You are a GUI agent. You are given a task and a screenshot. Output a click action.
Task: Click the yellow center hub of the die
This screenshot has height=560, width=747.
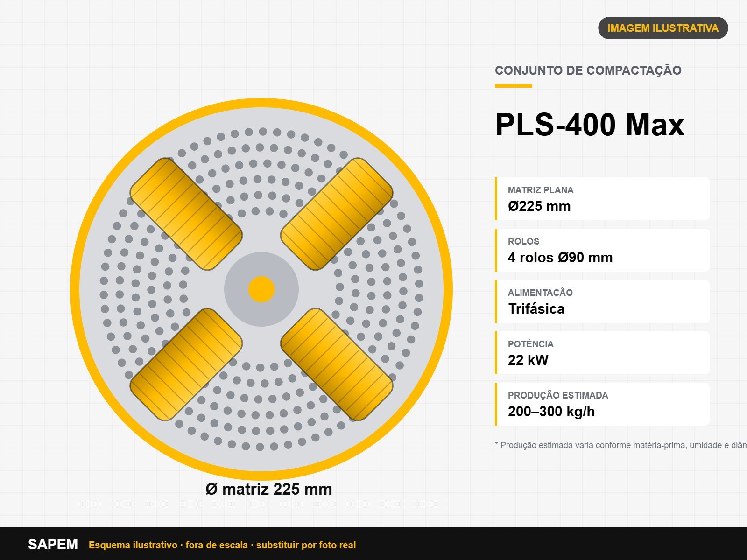261,289
